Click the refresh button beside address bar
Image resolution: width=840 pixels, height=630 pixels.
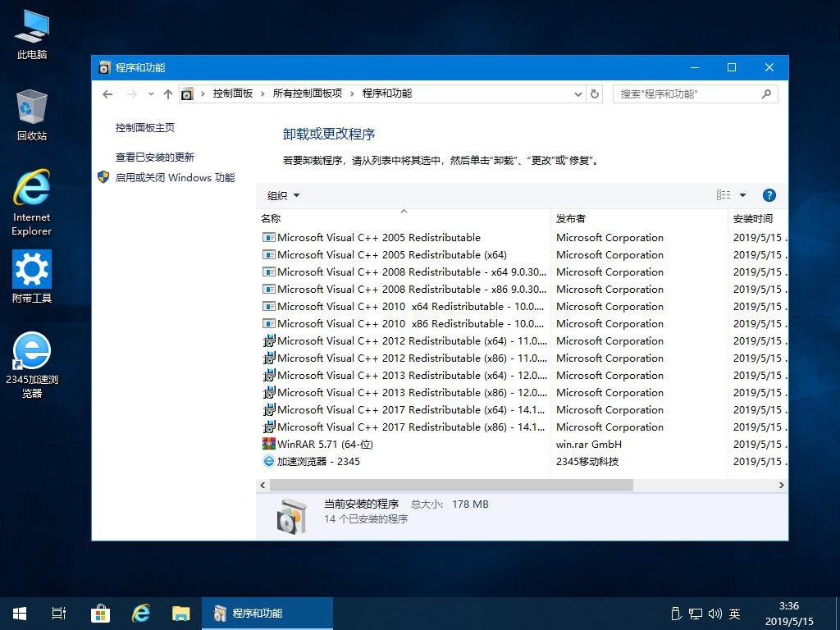click(x=595, y=94)
